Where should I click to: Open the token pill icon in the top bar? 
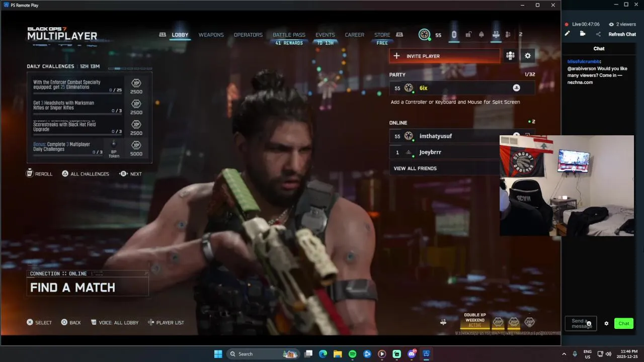point(454,35)
